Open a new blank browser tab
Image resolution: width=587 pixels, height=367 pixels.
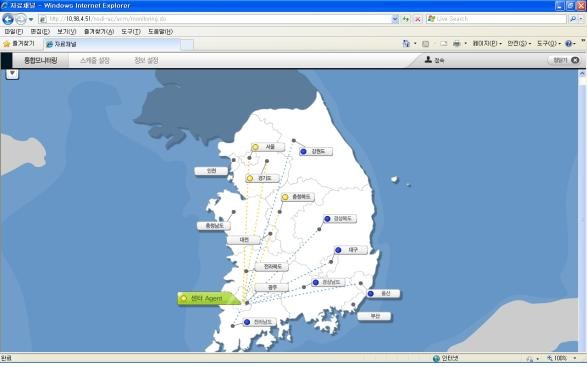(x=187, y=45)
